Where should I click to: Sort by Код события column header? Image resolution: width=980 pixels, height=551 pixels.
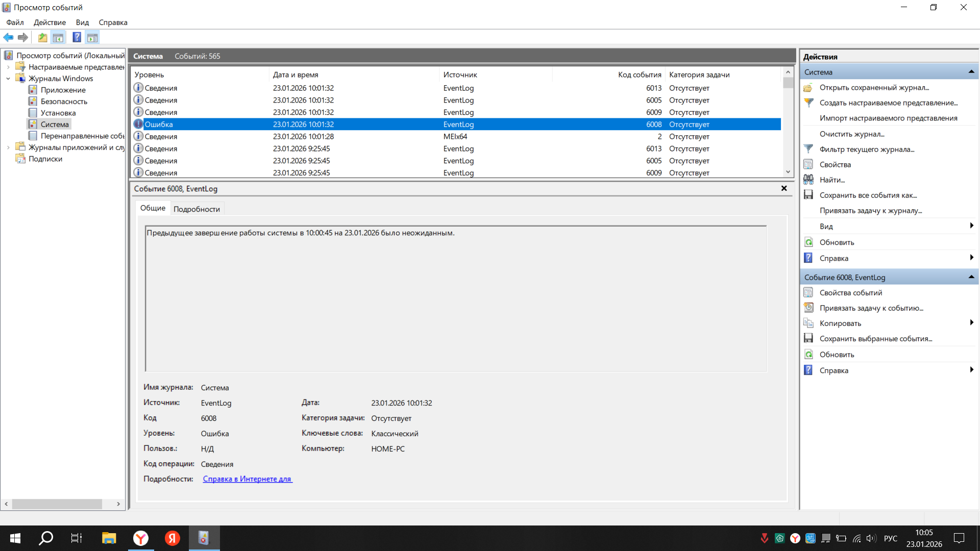click(x=639, y=74)
